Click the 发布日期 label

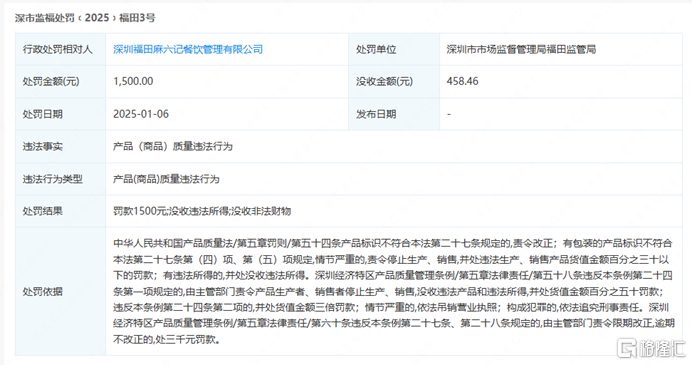[376, 114]
